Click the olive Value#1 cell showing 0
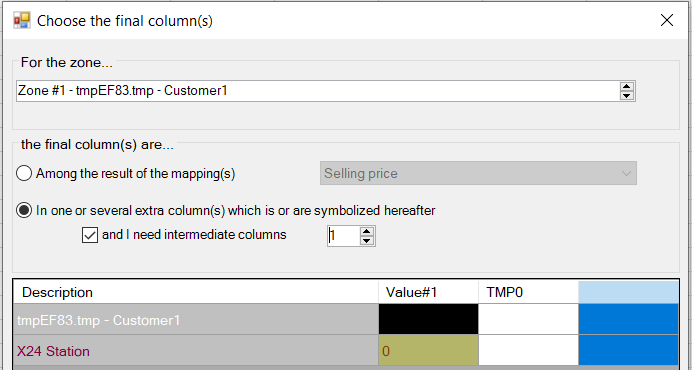The width and height of the screenshot is (692, 370). click(429, 350)
